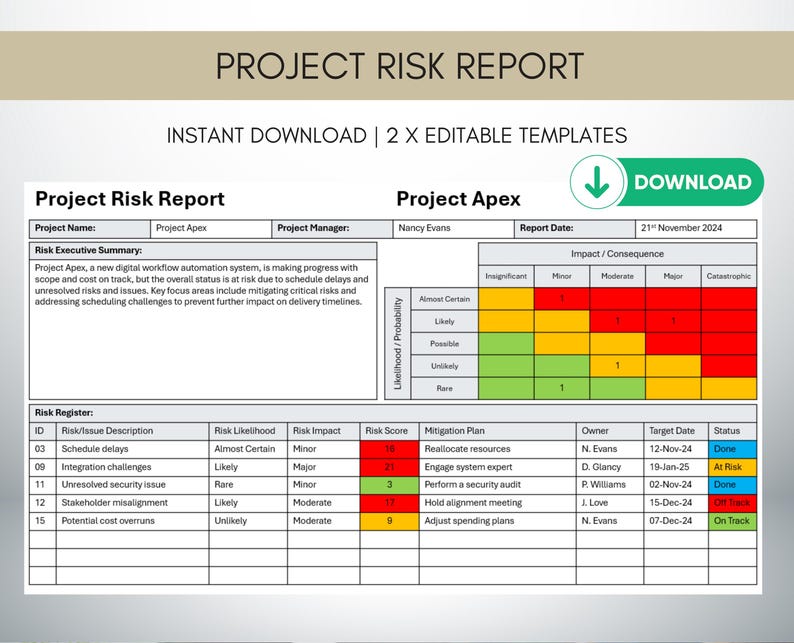
Task: Select the Report Date value '21st November 2024'
Action: (x=681, y=228)
